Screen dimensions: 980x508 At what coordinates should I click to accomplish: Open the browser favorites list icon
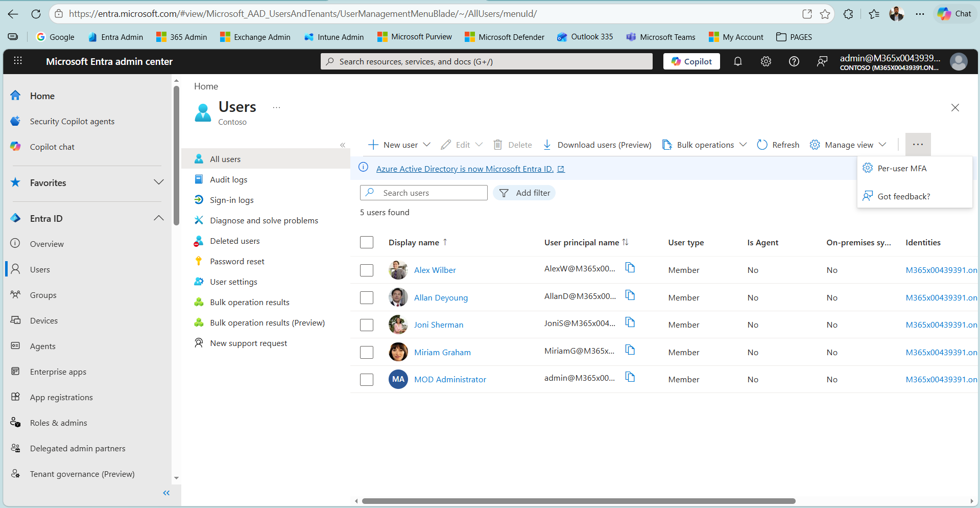pos(874,14)
